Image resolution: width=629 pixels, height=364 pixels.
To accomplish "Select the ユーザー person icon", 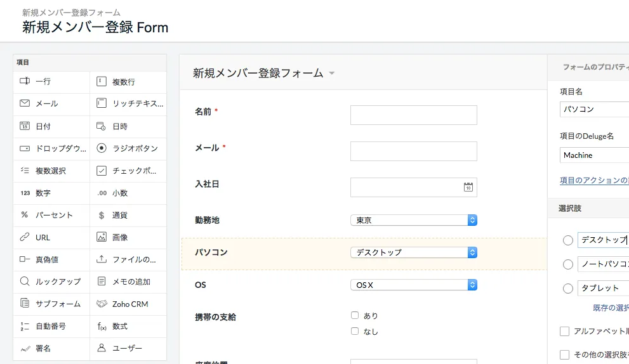I will tap(101, 348).
